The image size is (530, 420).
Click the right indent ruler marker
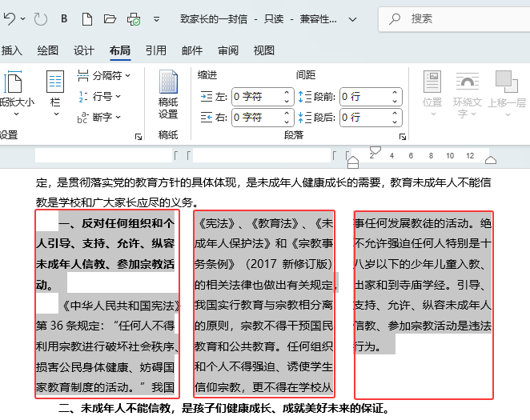491,160
